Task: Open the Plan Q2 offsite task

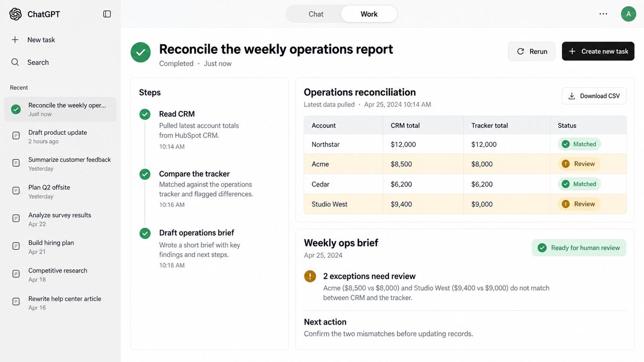Action: (x=60, y=191)
